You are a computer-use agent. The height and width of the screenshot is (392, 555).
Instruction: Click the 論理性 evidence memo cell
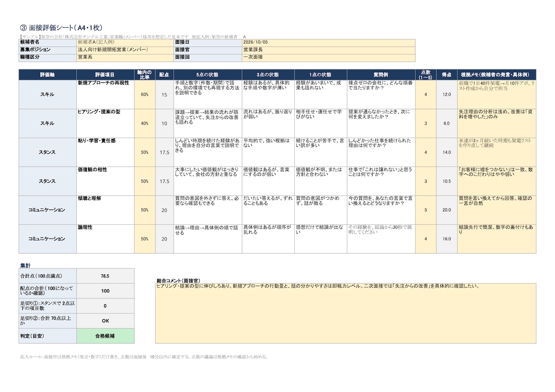click(497, 239)
